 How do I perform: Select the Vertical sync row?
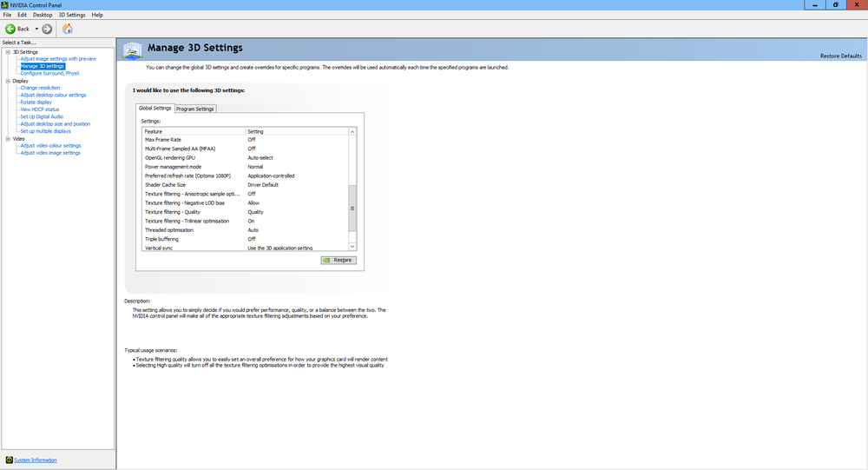click(246, 248)
